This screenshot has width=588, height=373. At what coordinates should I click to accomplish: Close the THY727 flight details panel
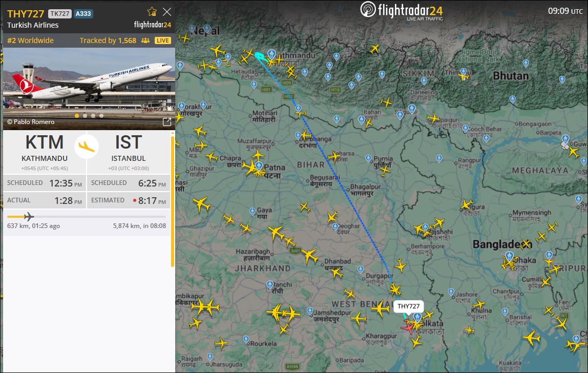point(167,12)
